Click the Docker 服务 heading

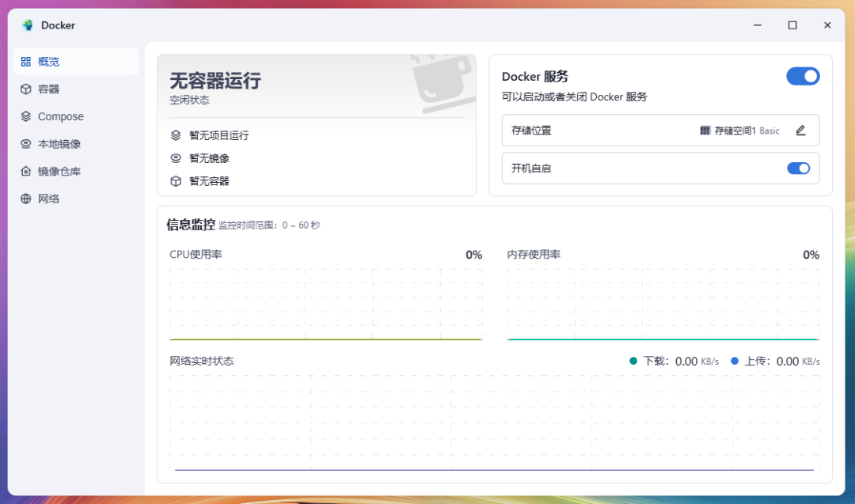[x=535, y=76]
